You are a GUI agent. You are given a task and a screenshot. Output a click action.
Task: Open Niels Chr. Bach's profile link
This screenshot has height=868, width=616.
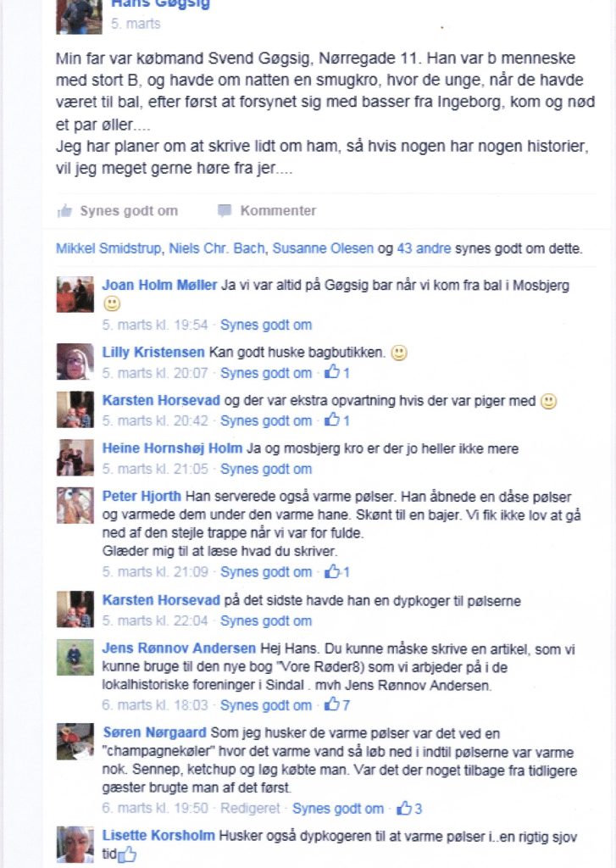click(x=217, y=248)
